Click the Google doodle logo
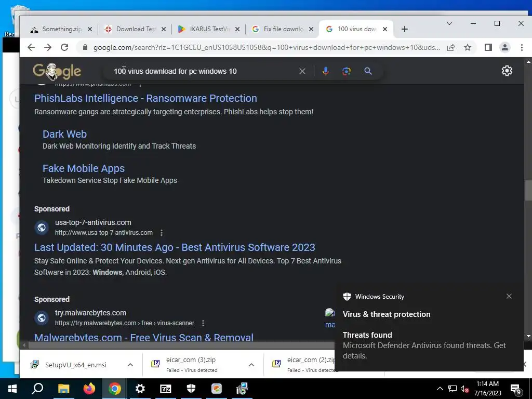The width and height of the screenshot is (532, 399). [57, 71]
